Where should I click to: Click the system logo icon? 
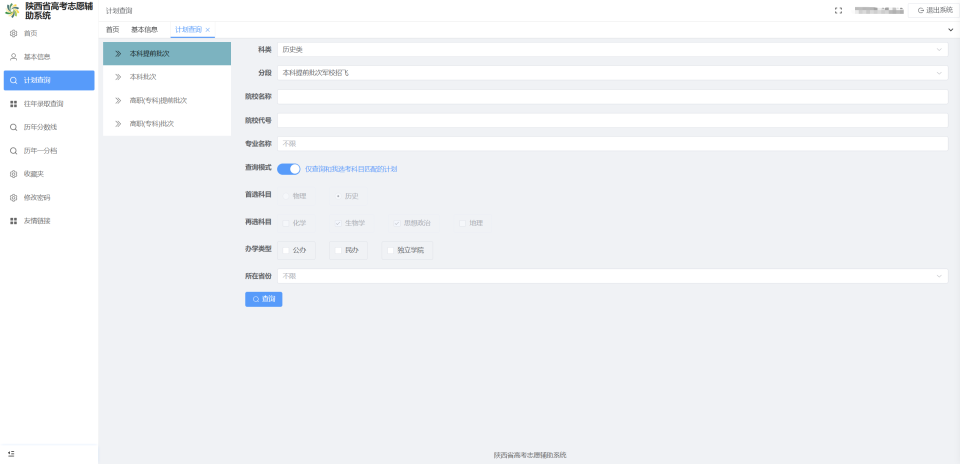click(12, 10)
